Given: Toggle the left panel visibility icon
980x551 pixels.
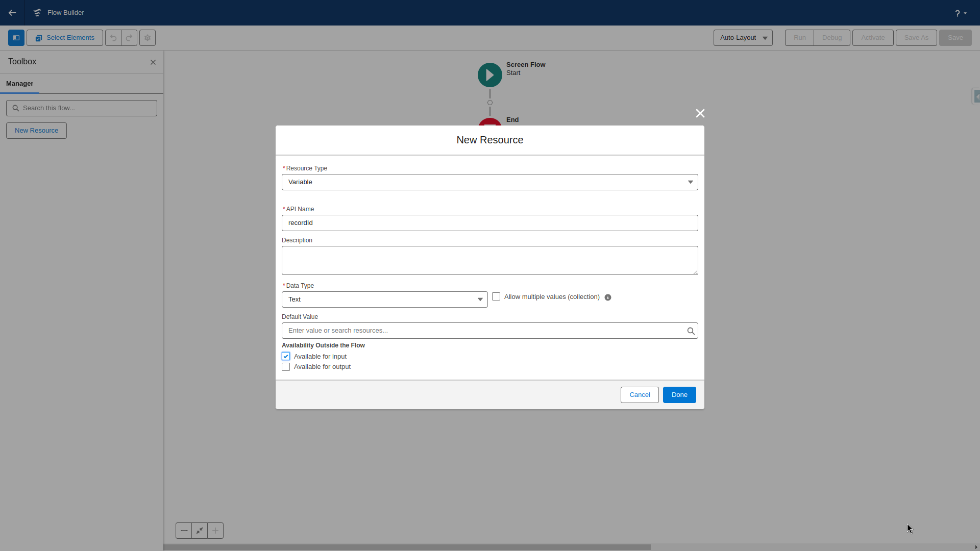Looking at the screenshot, I should coord(15,37).
